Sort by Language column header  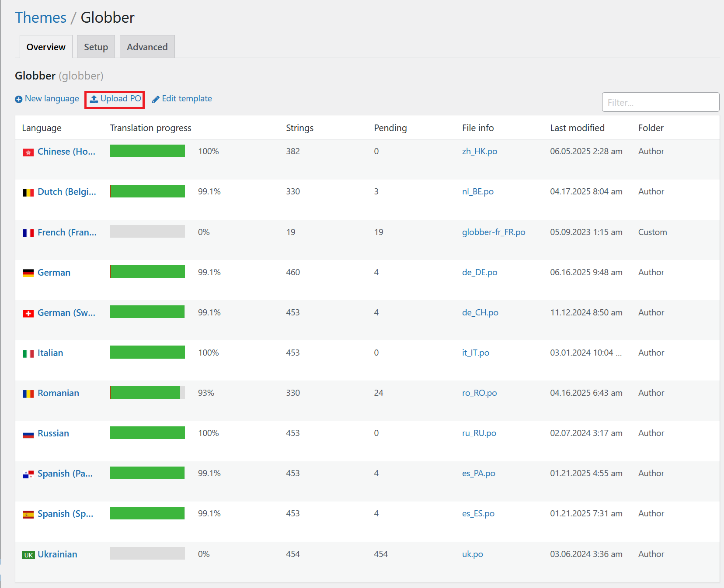coord(42,128)
